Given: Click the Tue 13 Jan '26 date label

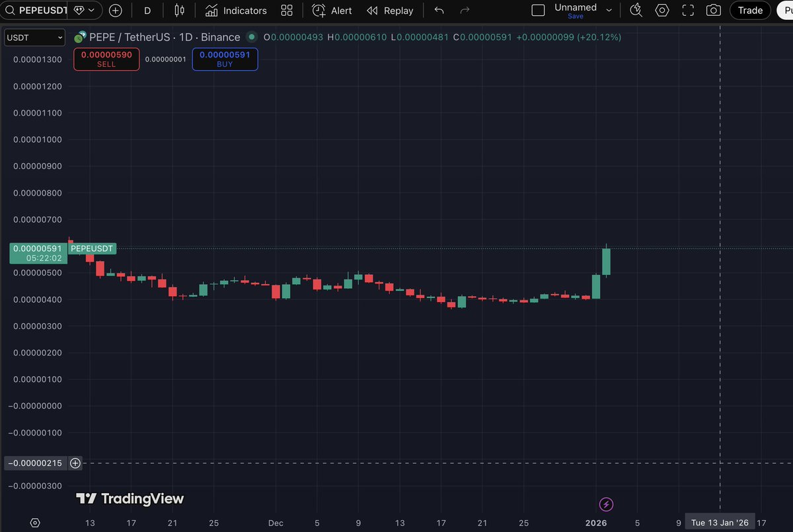Looking at the screenshot, I should point(720,523).
